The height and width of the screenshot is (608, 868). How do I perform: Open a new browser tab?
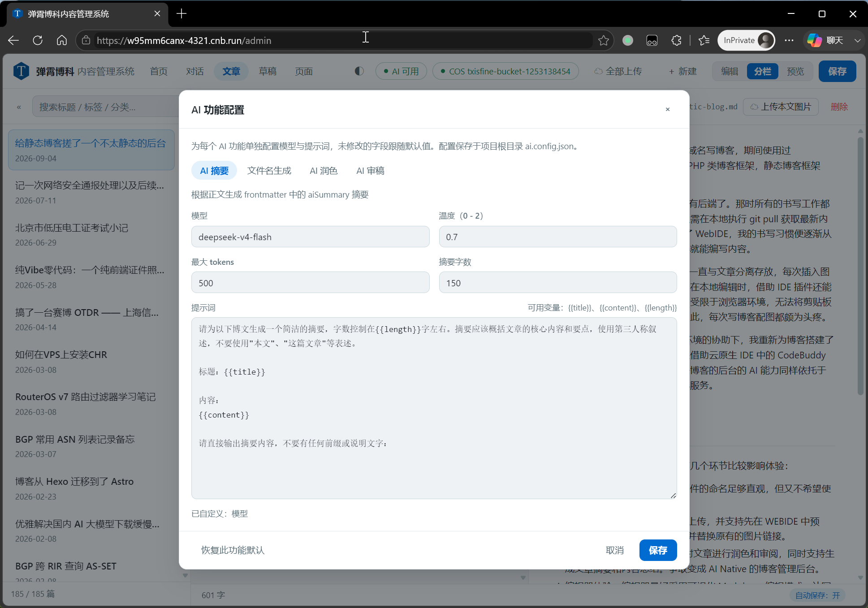pos(181,14)
